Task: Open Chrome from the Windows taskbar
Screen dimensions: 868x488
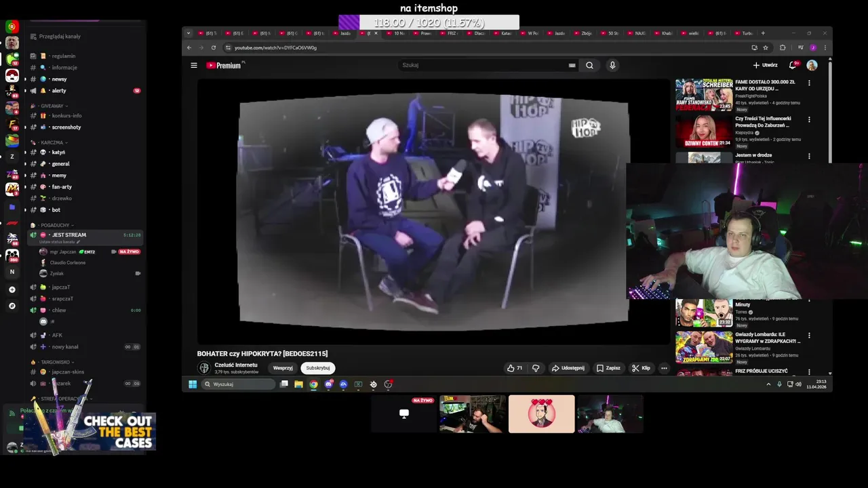Action: click(313, 384)
